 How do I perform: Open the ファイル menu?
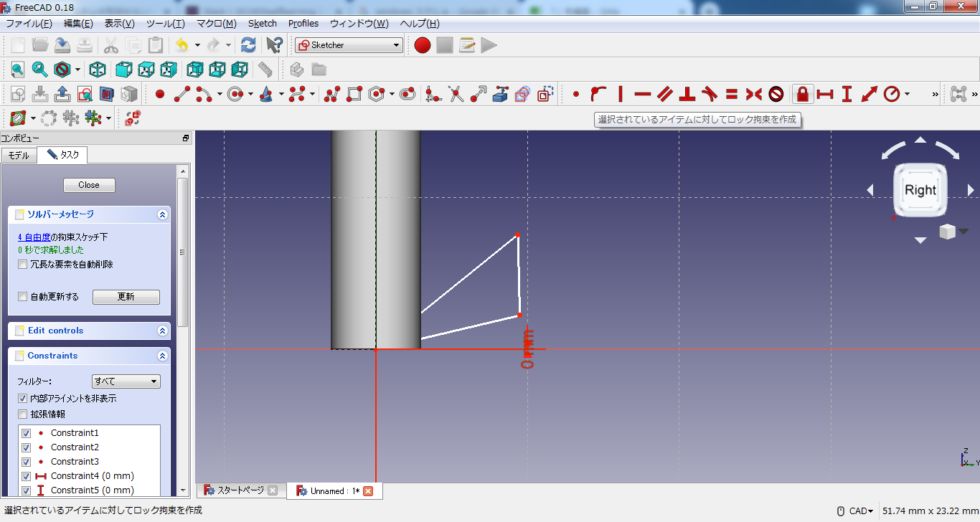tap(29, 24)
